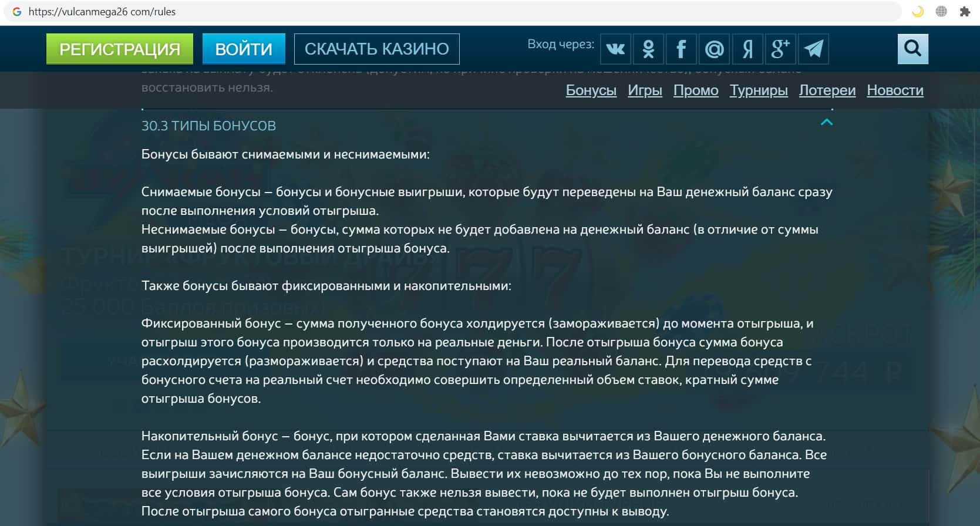The height and width of the screenshot is (526, 980).
Task: Log in via Mail.ru @ icon
Action: pos(714,49)
